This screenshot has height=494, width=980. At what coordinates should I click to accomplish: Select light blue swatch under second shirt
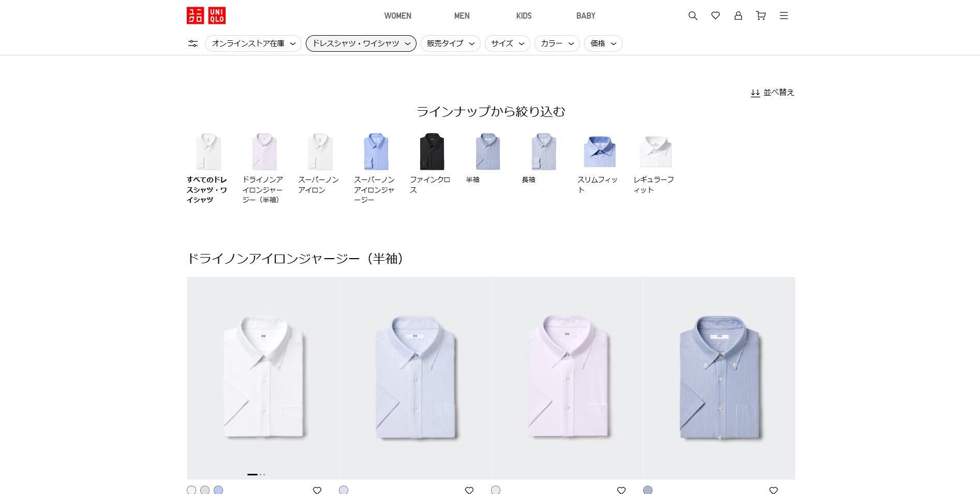click(344, 490)
